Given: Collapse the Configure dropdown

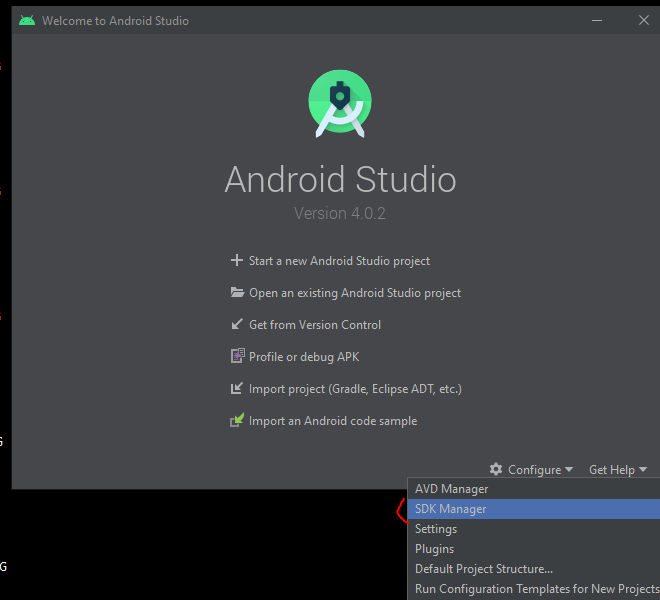Looking at the screenshot, I should pyautogui.click(x=540, y=469).
